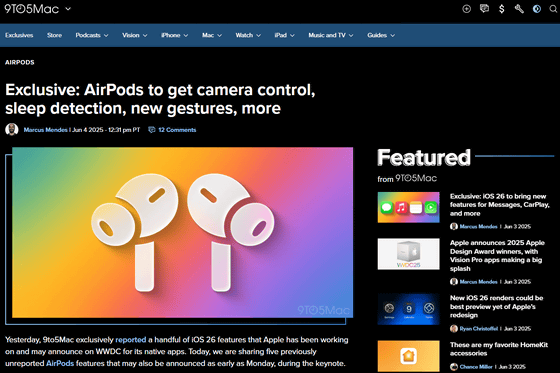Open 'These are my favorite HomeKit accessories' article
The image size is (560, 373).
point(499,349)
